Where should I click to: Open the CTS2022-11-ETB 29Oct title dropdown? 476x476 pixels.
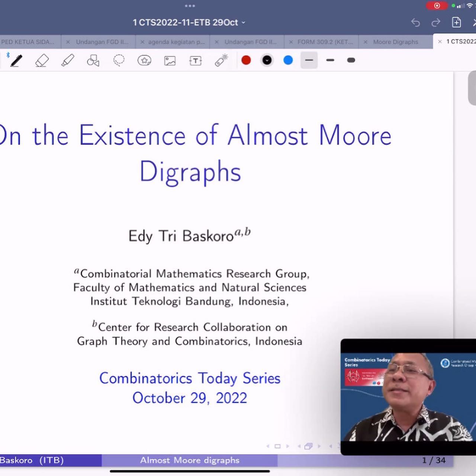click(x=243, y=23)
